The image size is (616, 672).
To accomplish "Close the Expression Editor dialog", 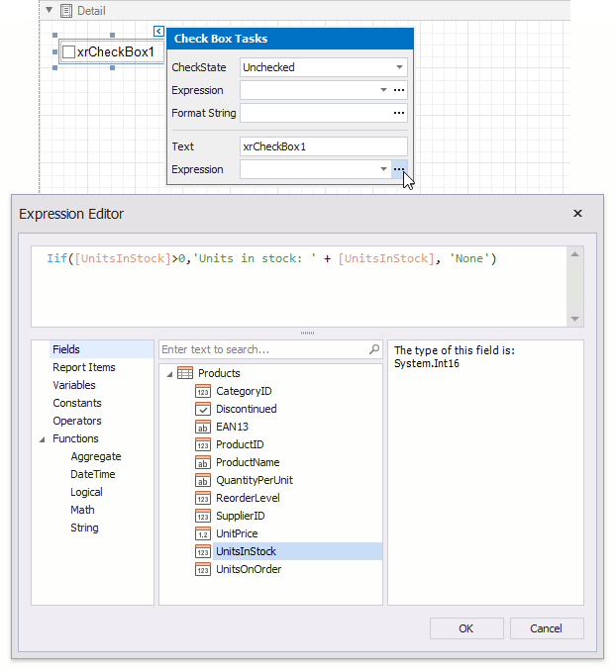I will tap(577, 213).
